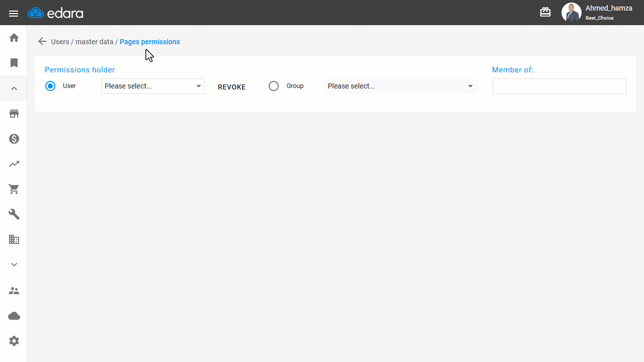Open the User 'Please select...' dropdown

coord(153,86)
